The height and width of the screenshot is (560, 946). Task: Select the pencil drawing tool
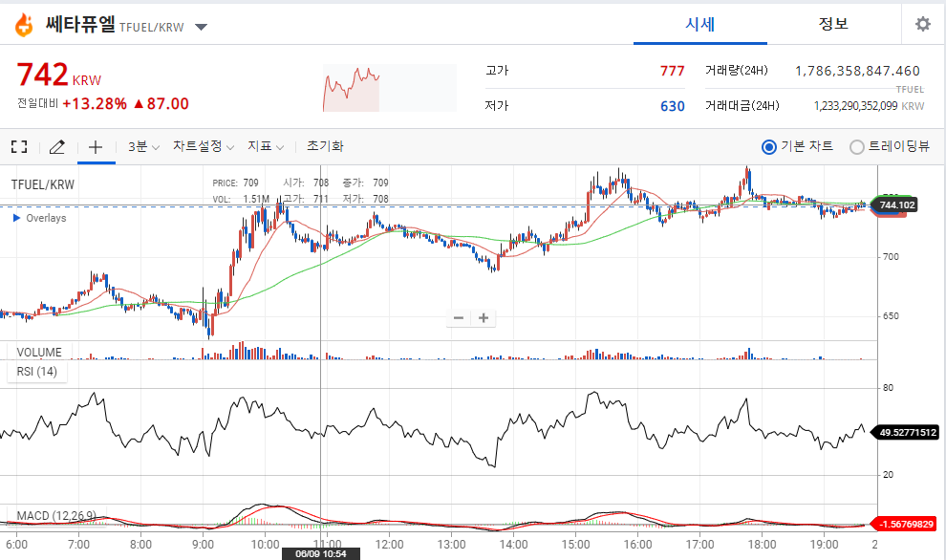pos(57,146)
